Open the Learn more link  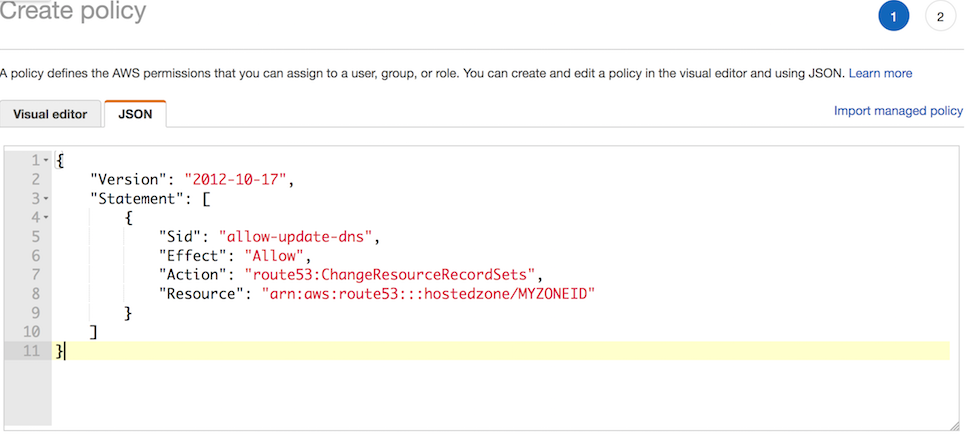(880, 73)
